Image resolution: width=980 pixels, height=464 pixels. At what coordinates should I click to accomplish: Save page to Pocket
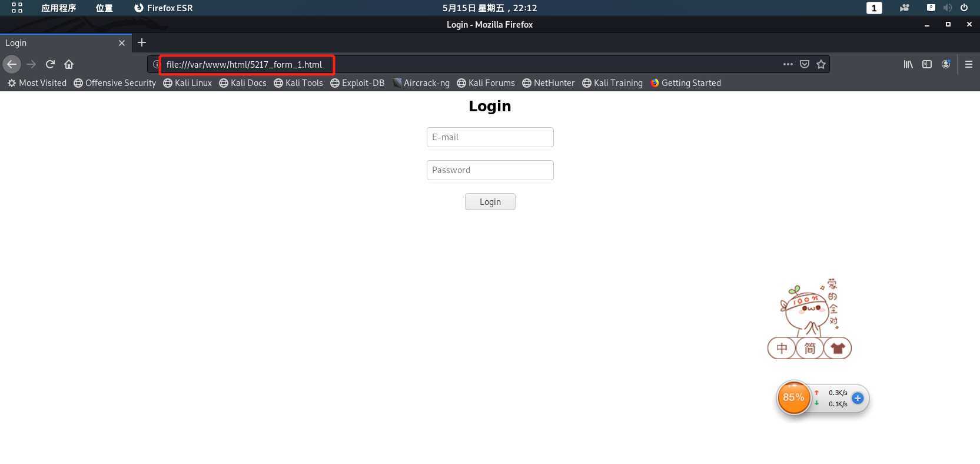click(804, 64)
